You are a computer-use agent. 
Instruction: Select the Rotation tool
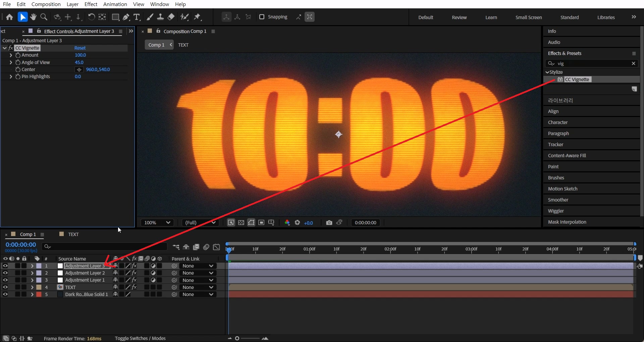tap(91, 17)
